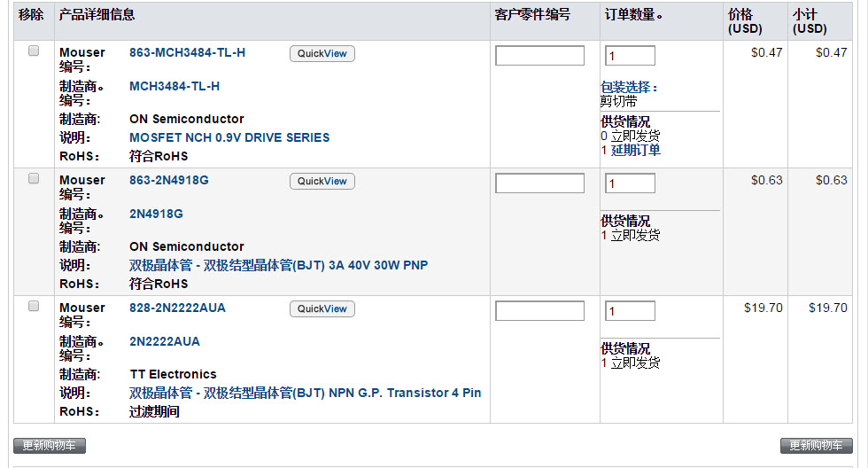Click the right 更新购物车 button
This screenshot has height=468, width=868.
[x=817, y=446]
